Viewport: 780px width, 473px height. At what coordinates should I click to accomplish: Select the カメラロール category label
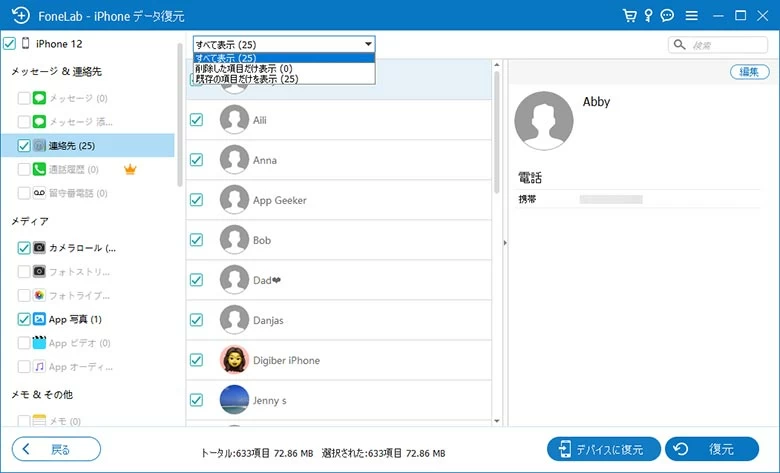pos(82,248)
